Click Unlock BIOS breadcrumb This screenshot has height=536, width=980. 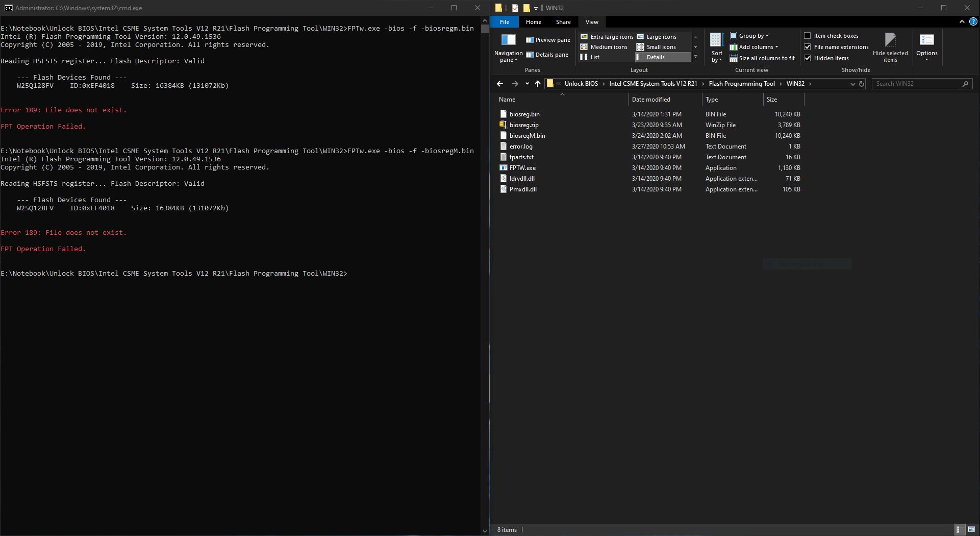(581, 84)
